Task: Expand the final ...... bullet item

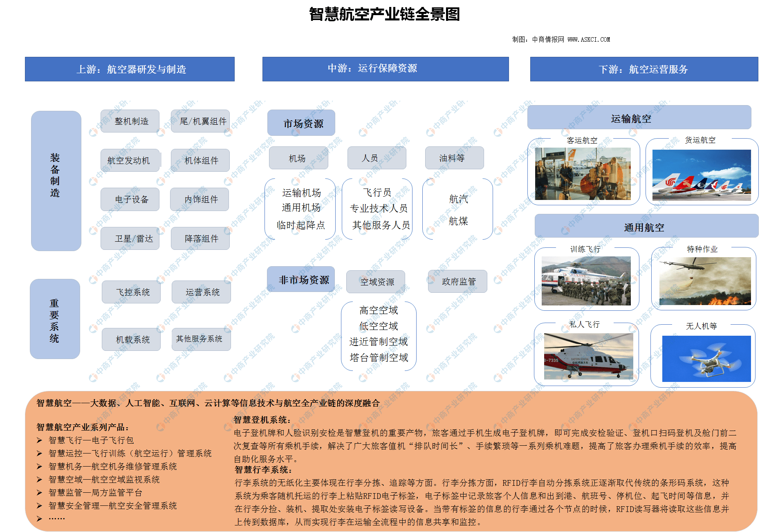Action: point(57,519)
